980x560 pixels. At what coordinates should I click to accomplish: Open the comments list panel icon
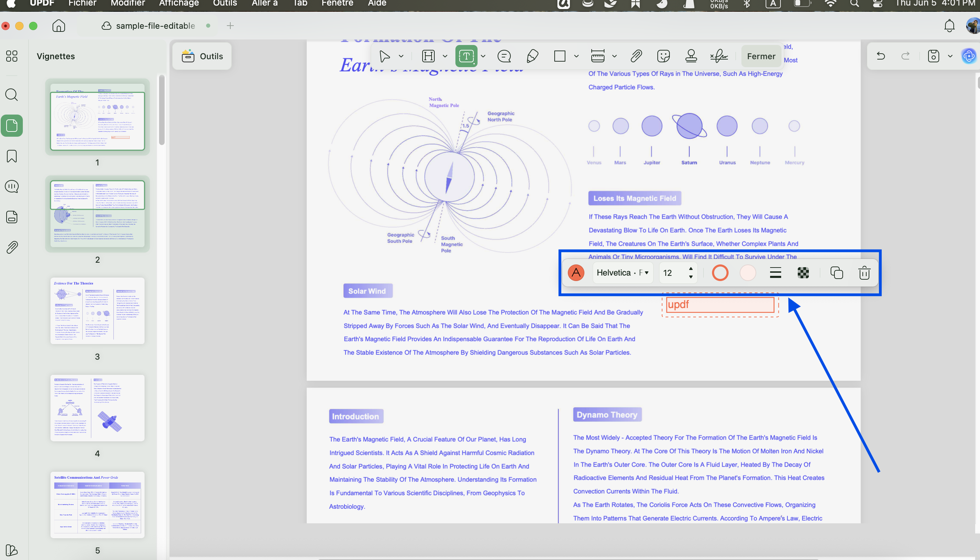tap(11, 187)
